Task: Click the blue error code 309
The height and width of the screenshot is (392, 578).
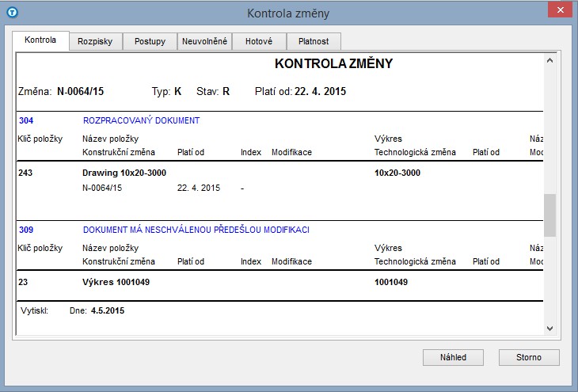Action: pyautogui.click(x=25, y=230)
